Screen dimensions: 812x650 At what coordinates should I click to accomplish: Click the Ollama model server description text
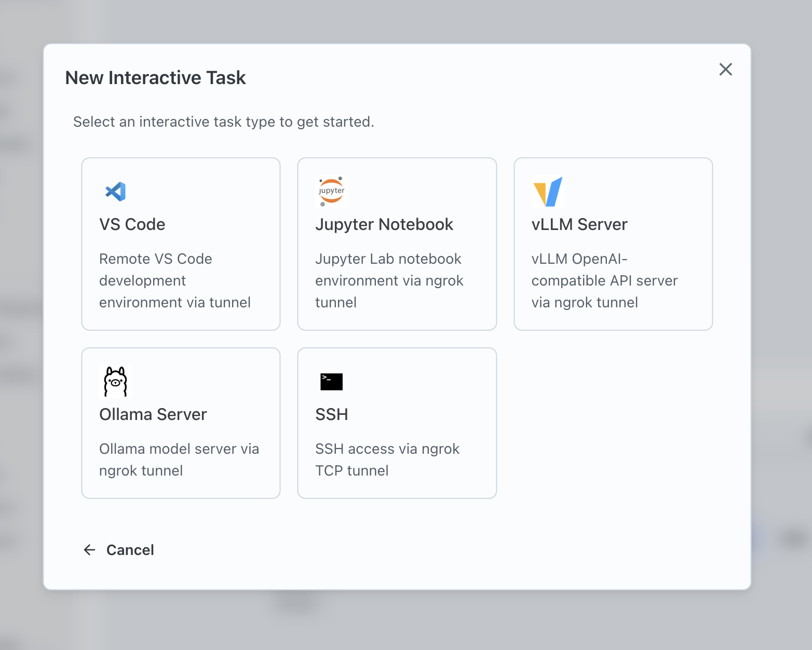pyautogui.click(x=179, y=459)
